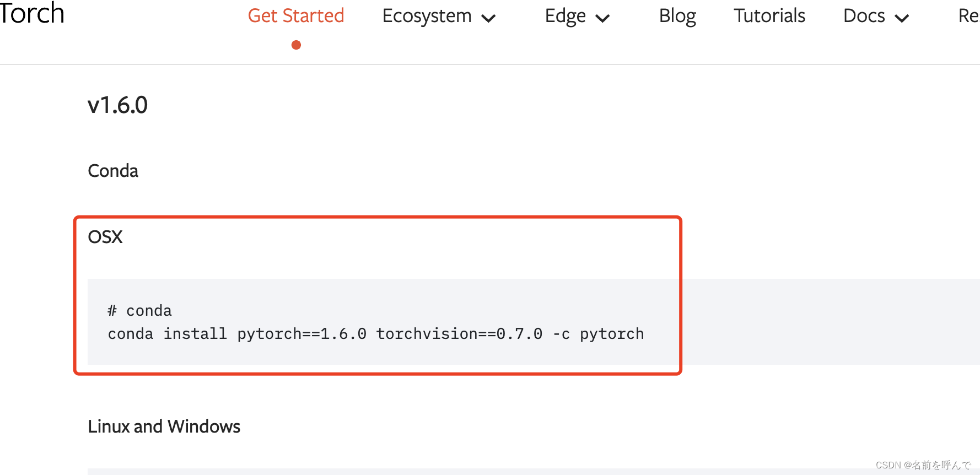This screenshot has width=980, height=475.
Task: Select the Get Started navigation item
Action: click(x=296, y=15)
